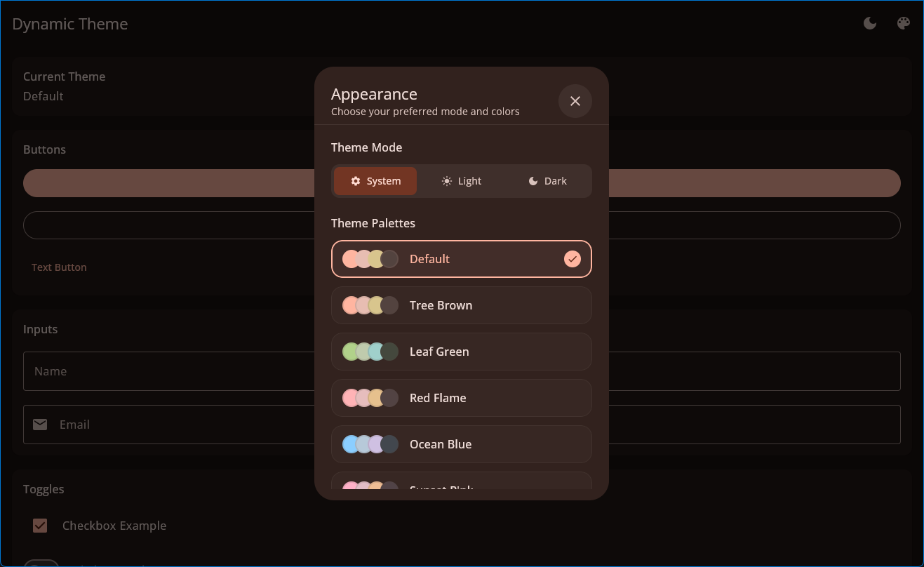This screenshot has width=924, height=567.
Task: Choose the Leaf Green palette
Action: tap(462, 352)
